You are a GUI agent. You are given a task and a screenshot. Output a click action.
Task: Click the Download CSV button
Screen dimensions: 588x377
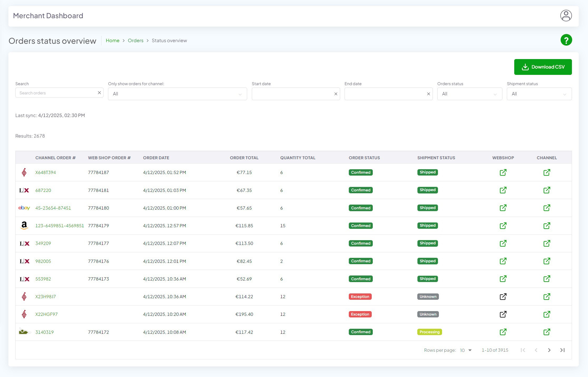tap(543, 67)
